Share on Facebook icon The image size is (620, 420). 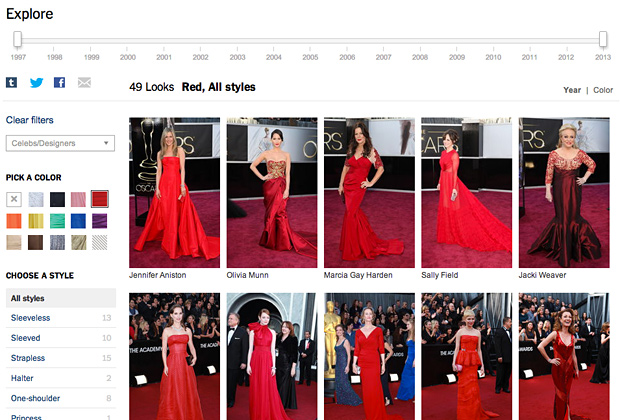click(59, 82)
